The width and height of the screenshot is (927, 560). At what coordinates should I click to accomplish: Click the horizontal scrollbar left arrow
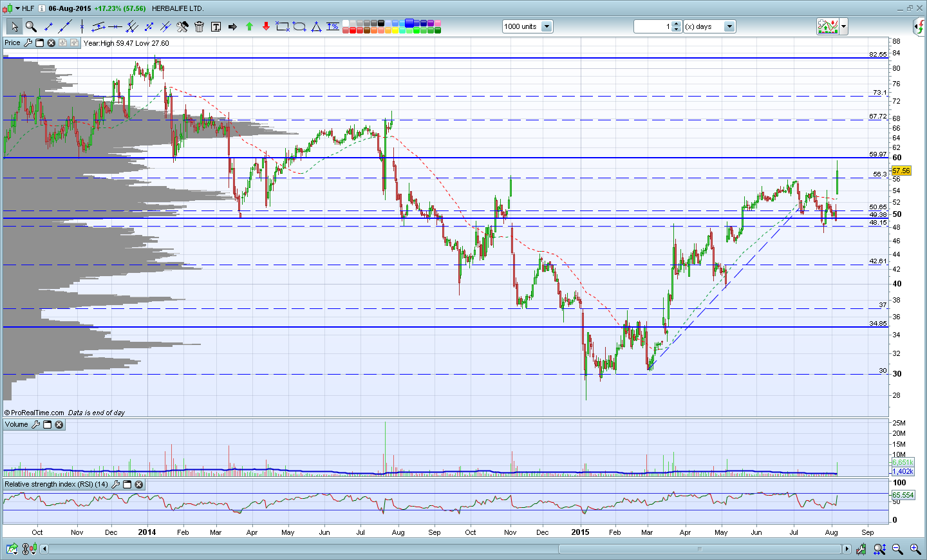(x=44, y=549)
